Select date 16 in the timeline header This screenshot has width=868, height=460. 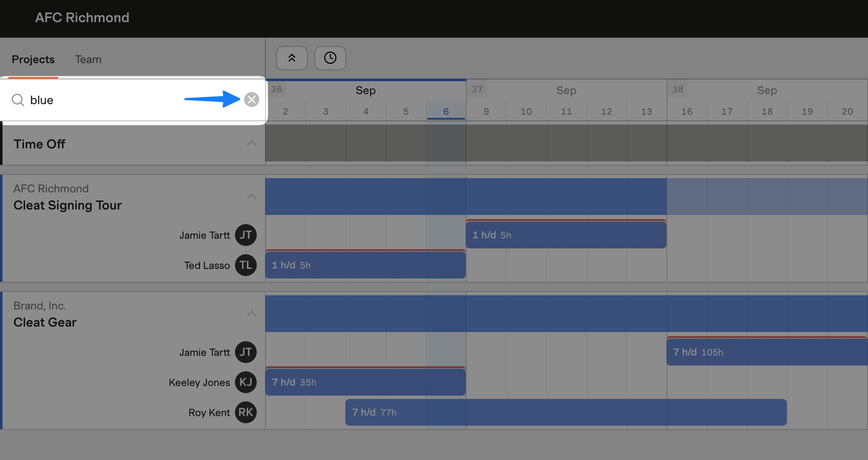coord(687,111)
